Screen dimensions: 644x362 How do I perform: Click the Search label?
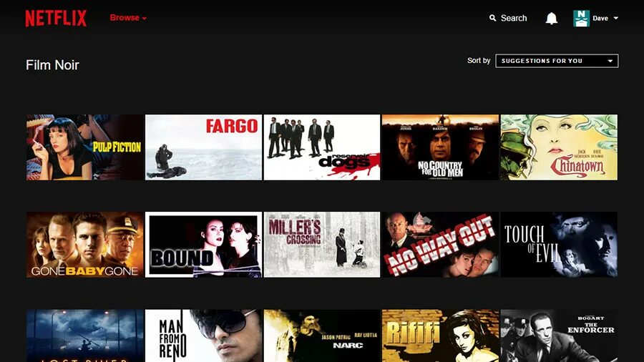tap(513, 18)
